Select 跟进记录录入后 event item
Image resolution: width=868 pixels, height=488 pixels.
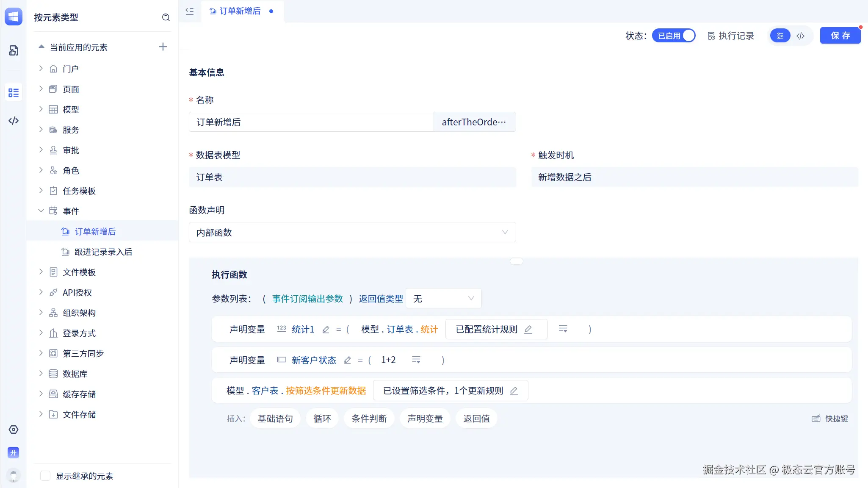(x=103, y=252)
